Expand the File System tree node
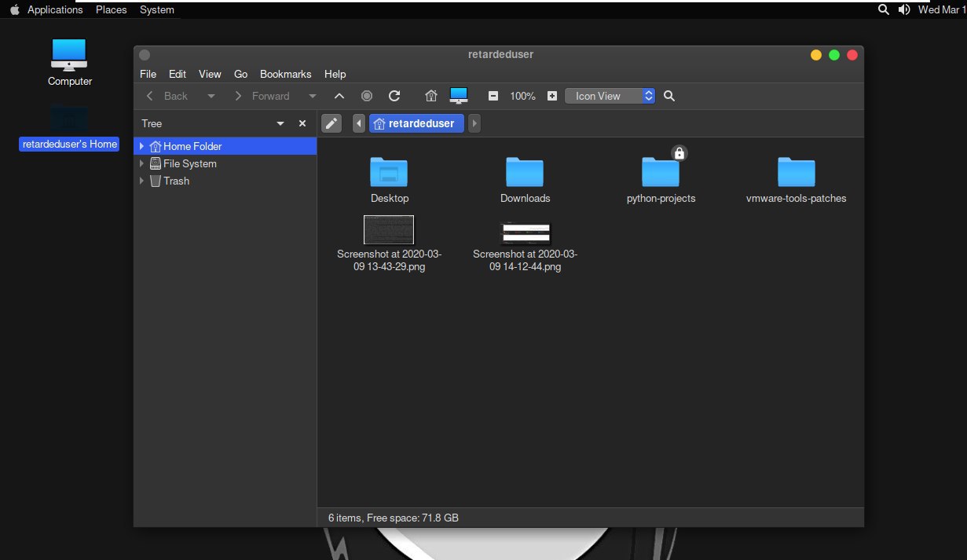 (141, 163)
